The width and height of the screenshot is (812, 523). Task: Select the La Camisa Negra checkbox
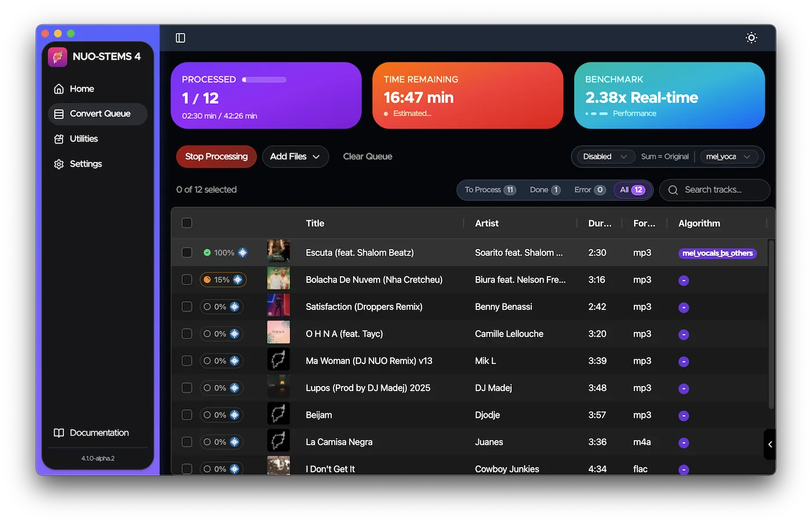coord(187,442)
